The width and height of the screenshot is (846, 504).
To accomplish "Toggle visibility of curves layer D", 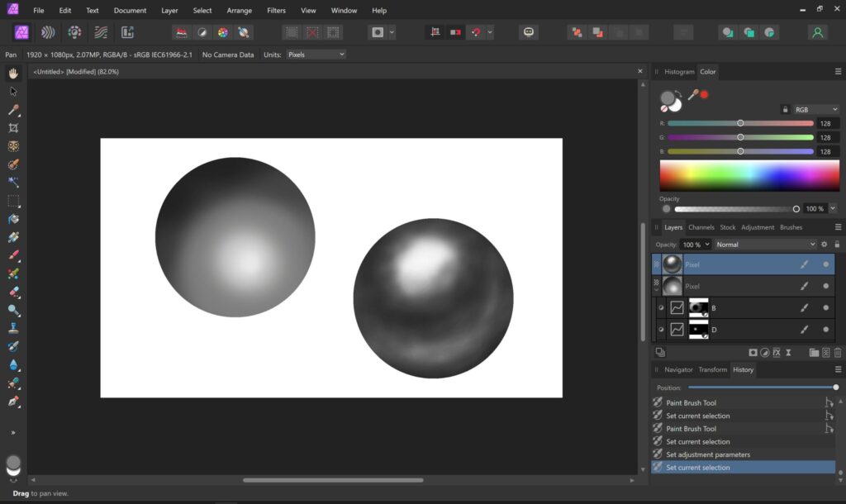I will [x=825, y=329].
